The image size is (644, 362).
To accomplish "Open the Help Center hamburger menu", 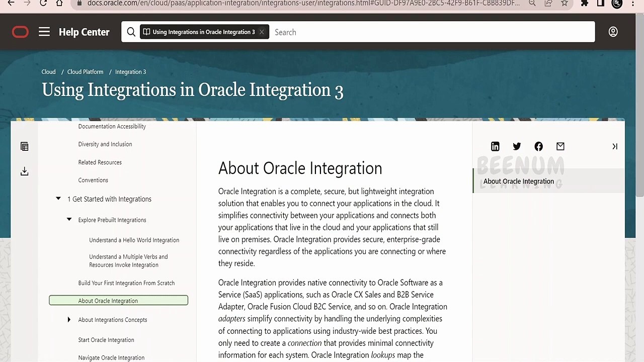I will coord(44,32).
